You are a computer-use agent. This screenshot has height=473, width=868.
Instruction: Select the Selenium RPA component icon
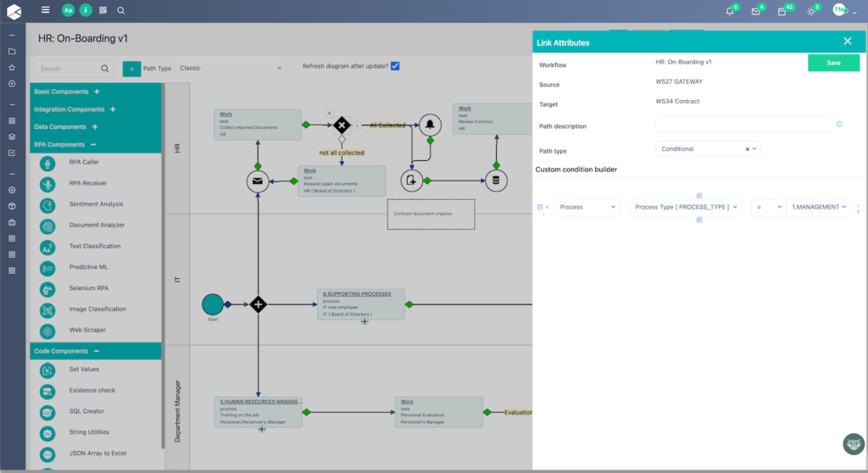(x=47, y=290)
